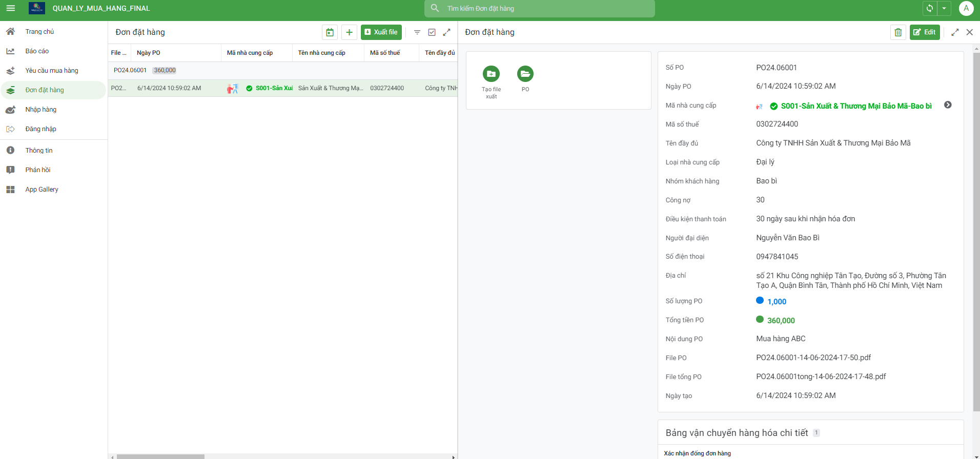980x459 pixels.
Task: Expand detail panel to full screen
Action: point(955,32)
